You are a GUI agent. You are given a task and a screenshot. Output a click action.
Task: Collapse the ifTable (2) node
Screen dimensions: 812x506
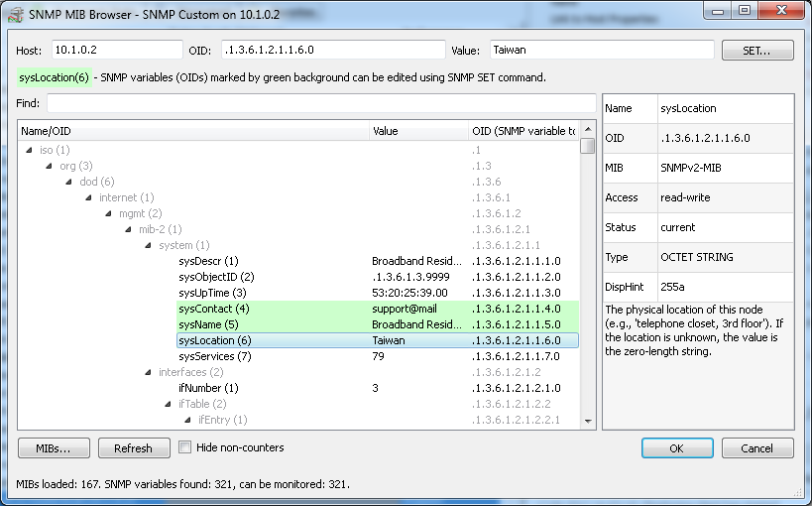tap(170, 404)
